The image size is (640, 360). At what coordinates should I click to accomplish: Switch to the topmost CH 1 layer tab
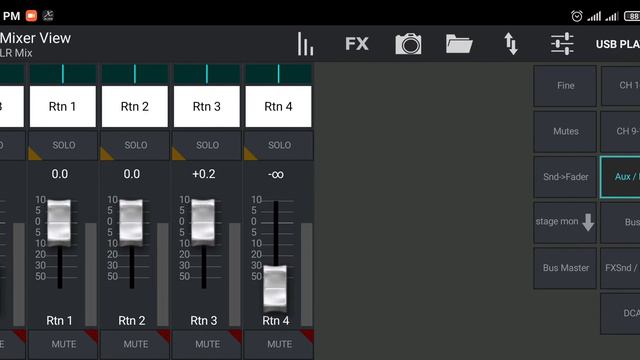(620, 86)
